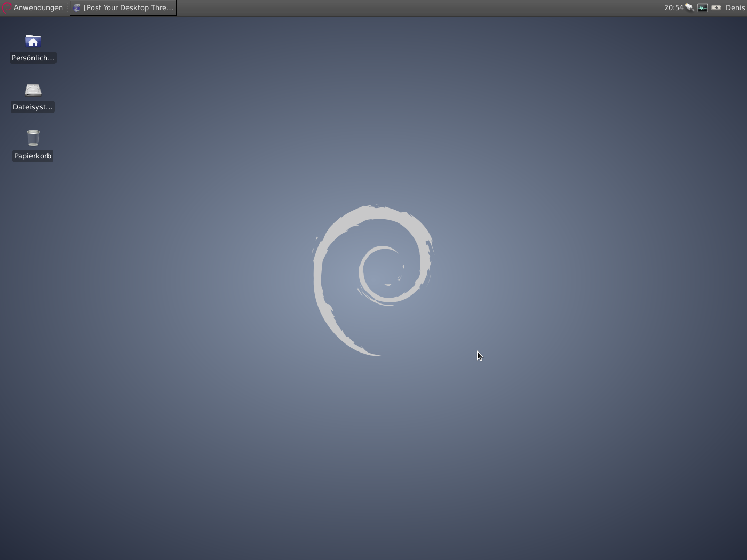Open the Denis user menu

735,7
